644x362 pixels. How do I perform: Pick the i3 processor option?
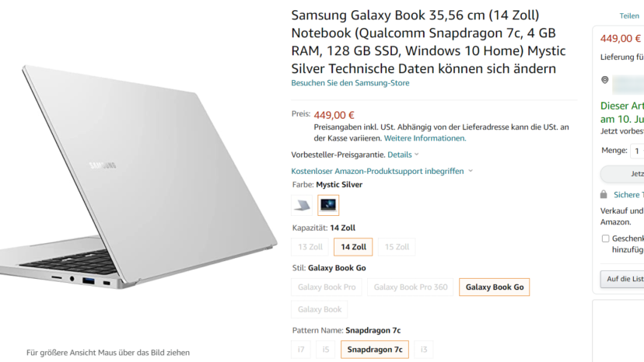[424, 350]
